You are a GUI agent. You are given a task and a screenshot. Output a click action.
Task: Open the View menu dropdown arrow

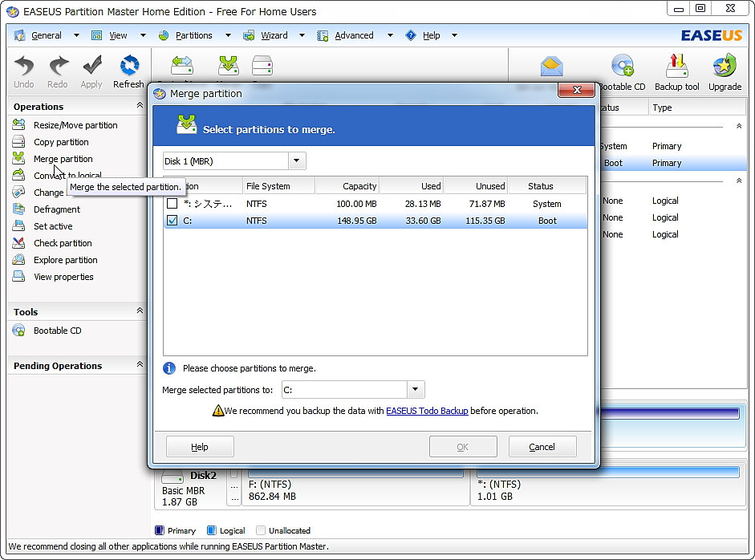[x=143, y=35]
